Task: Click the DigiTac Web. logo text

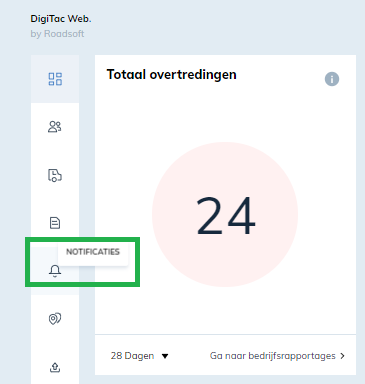Action: click(61, 19)
